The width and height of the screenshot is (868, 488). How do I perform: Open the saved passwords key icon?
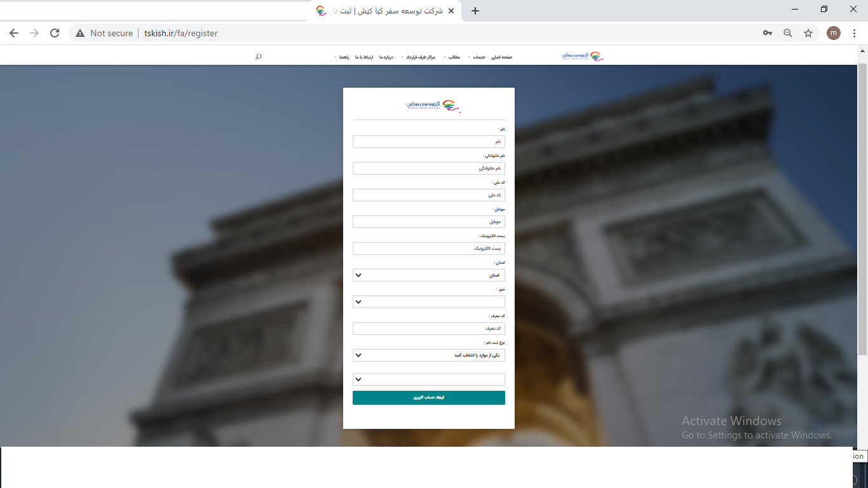[x=768, y=33]
